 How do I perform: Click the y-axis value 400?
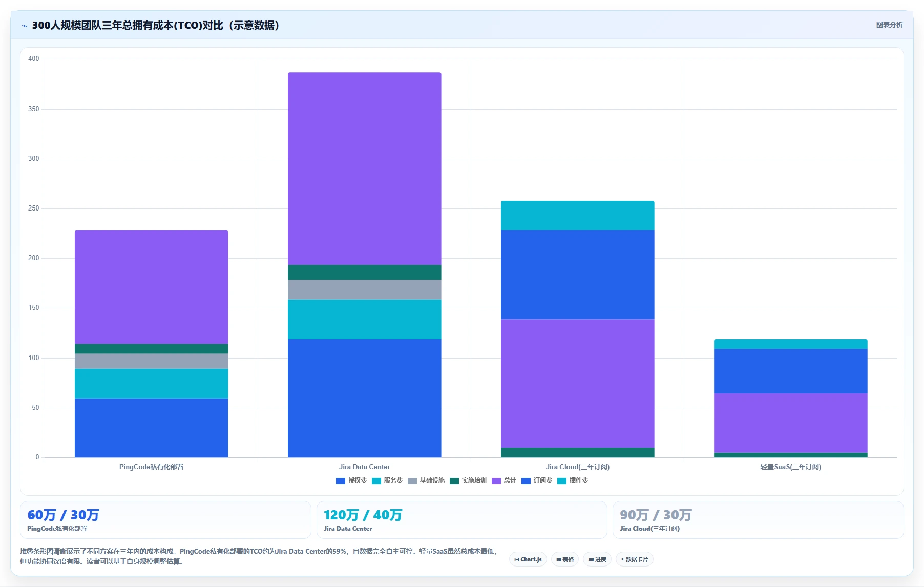tap(34, 59)
